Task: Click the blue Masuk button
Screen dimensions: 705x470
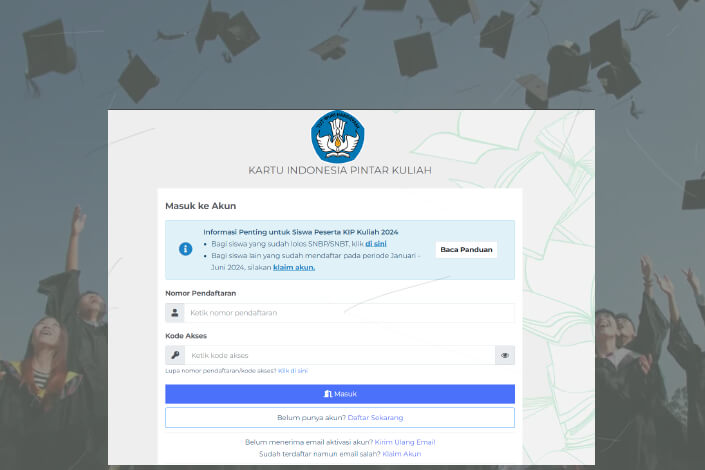Action: [x=340, y=394]
